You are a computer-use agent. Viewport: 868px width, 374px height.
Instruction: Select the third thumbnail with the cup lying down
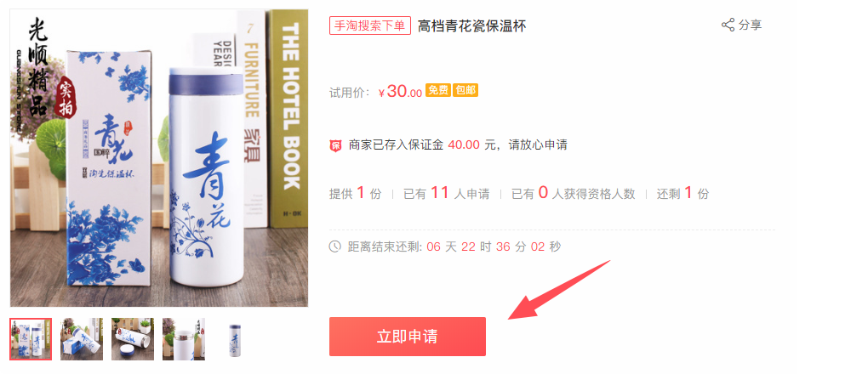coord(133,339)
